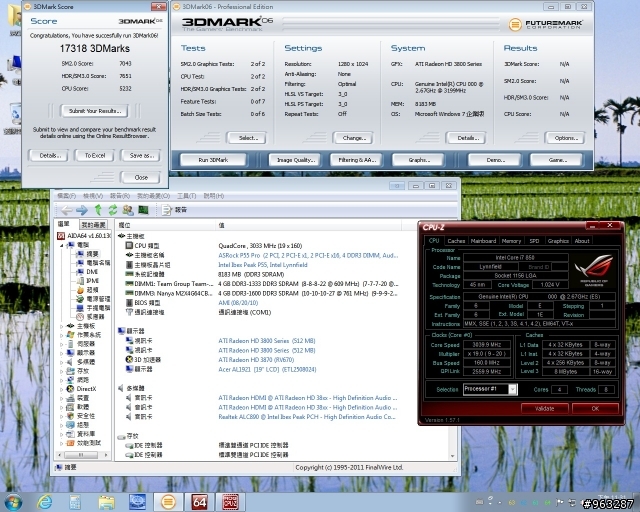
Task: Open the AIDA64 View (V) menu
Action: click(x=93, y=196)
